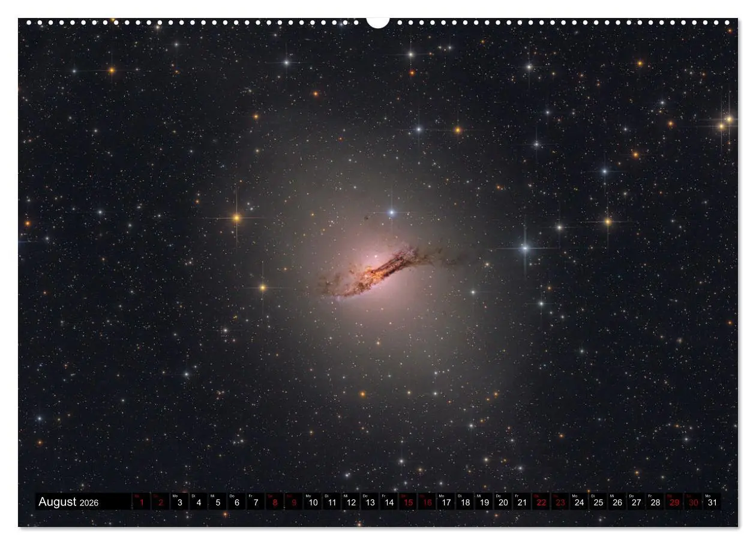Select day 10 in the calendar strip
The height and width of the screenshot is (545, 756).
(x=313, y=502)
